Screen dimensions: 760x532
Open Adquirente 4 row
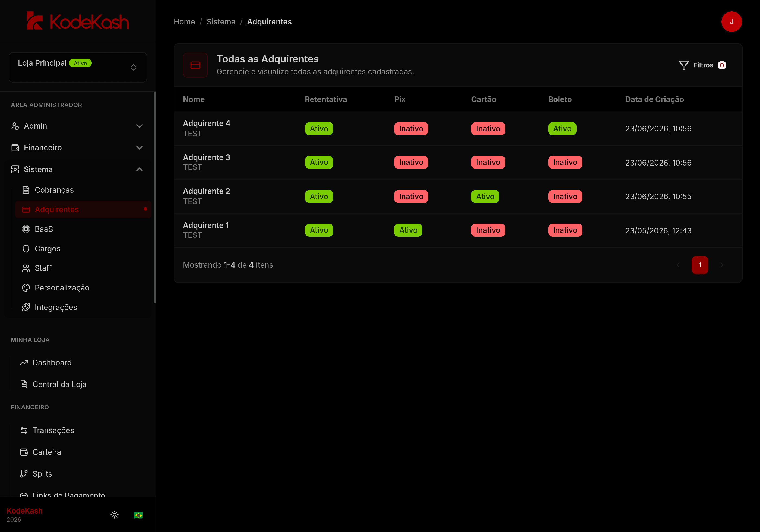(458, 128)
